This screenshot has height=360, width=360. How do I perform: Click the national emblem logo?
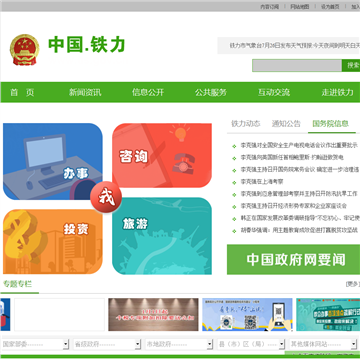pos(24,49)
